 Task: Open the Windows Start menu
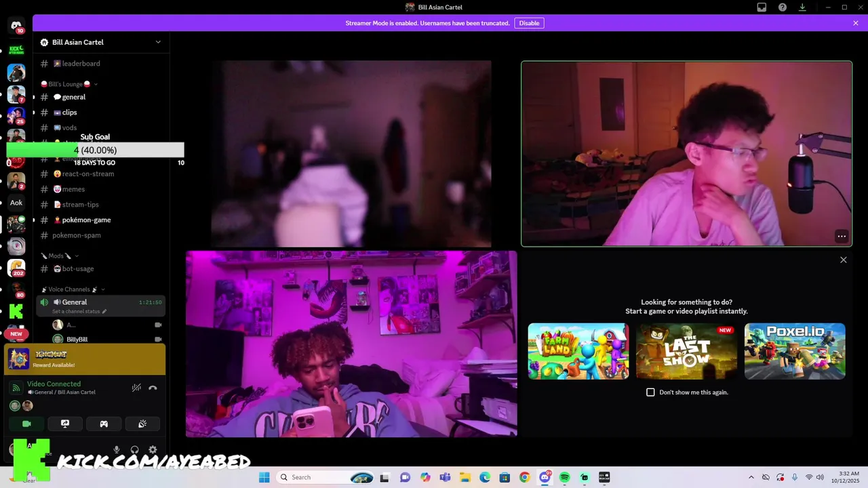click(264, 477)
